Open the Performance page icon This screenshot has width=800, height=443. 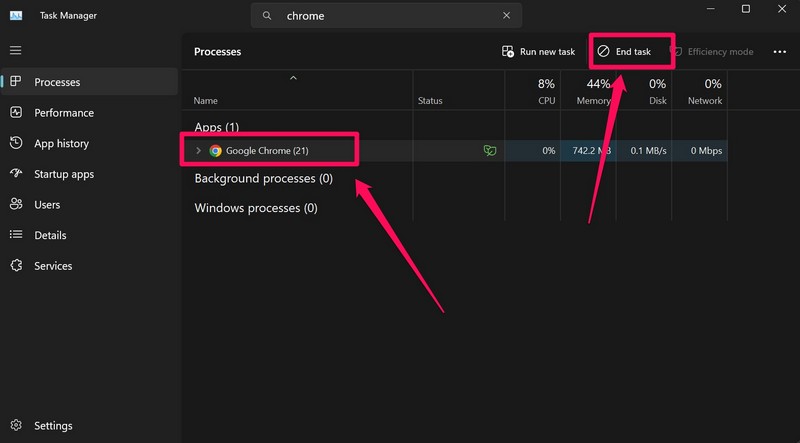pos(16,113)
